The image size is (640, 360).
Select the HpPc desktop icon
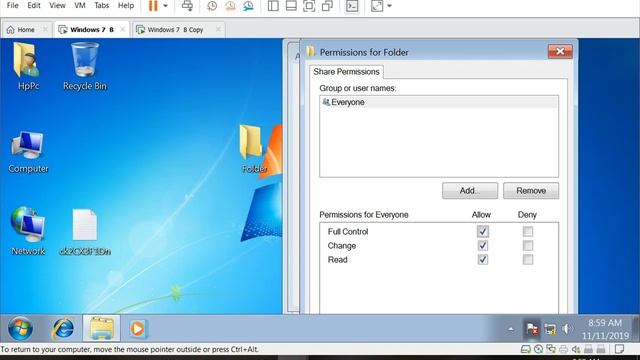pyautogui.click(x=28, y=67)
